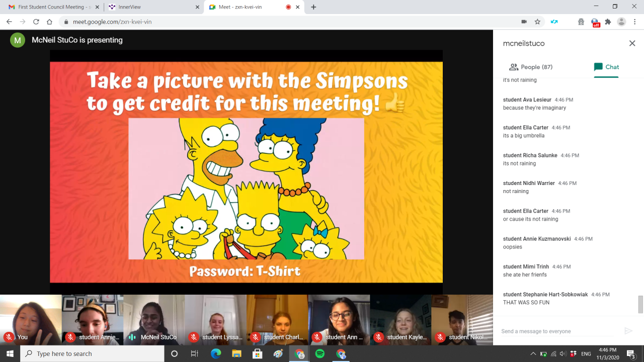Click the message "she ate her friends"
The image size is (644, 362).
(525, 275)
